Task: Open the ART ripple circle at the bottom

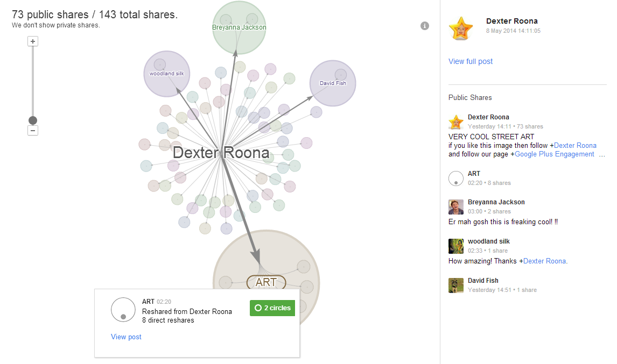Action: click(266, 282)
